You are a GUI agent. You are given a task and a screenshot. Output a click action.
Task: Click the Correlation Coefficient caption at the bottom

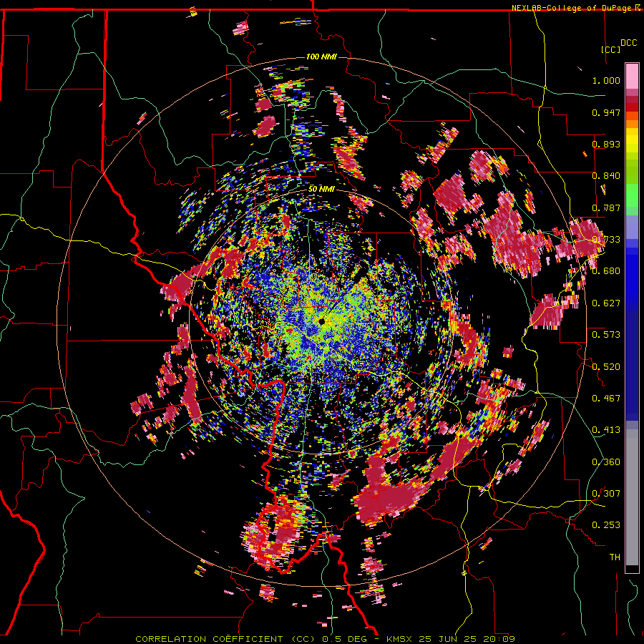[x=325, y=639]
